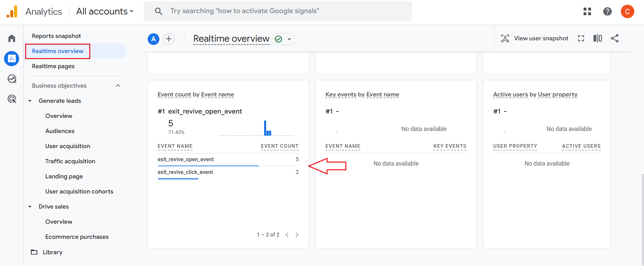The height and width of the screenshot is (266, 644).
Task: Select the Reports icon in left rail
Action: pyautogui.click(x=12, y=58)
